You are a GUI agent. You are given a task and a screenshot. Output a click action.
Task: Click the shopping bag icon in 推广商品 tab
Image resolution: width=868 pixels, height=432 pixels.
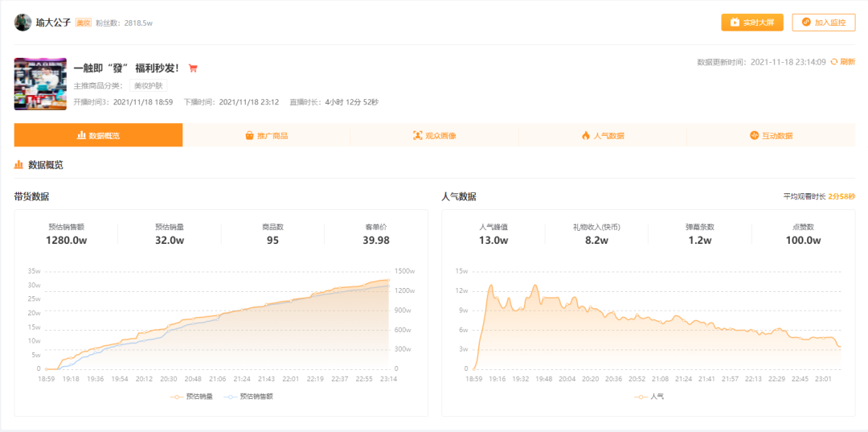point(250,135)
